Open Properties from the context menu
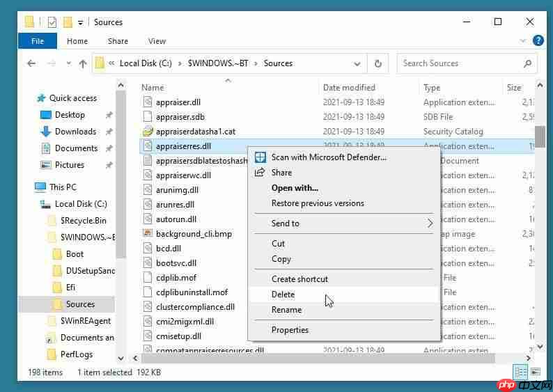The width and height of the screenshot is (553, 392). click(x=344, y=330)
